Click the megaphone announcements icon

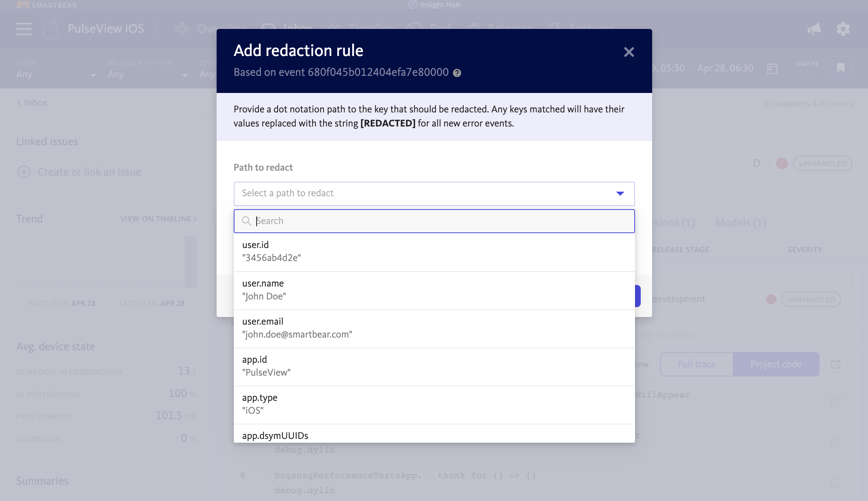[814, 29]
